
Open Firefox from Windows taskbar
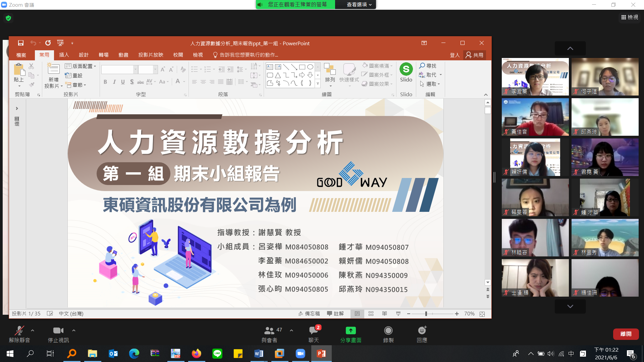coord(197,353)
